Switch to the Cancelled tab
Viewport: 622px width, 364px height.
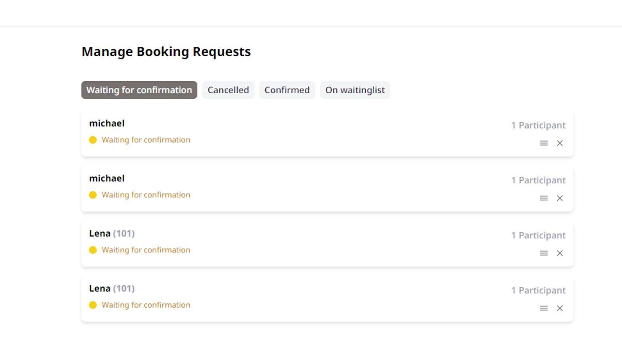228,90
